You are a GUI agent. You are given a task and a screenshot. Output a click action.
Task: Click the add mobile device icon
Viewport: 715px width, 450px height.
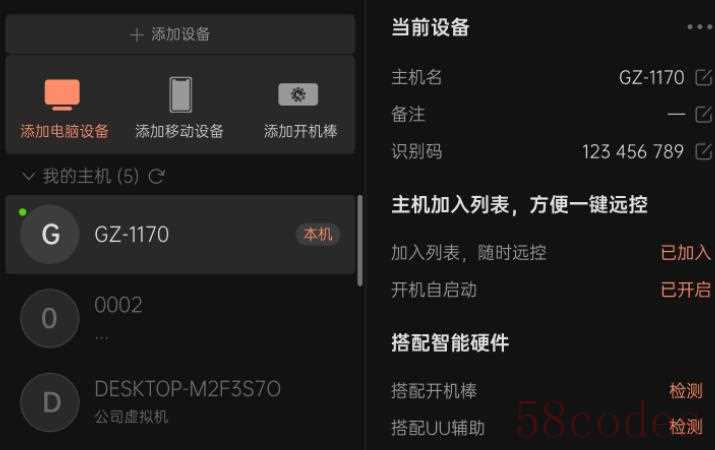click(181, 94)
